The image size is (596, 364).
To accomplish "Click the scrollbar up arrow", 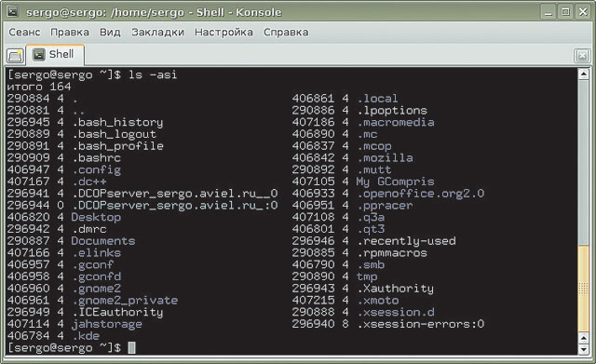I will coord(583,74).
